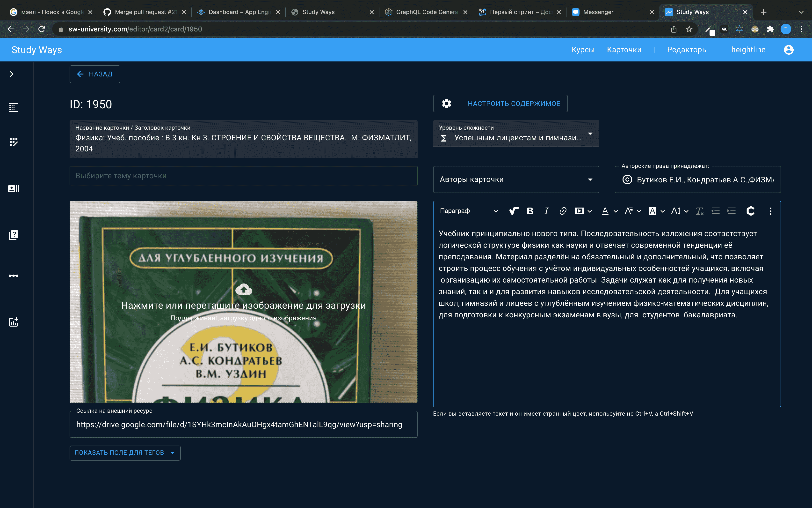Click the card ID 1950 heading
812x508 pixels.
pyautogui.click(x=91, y=105)
